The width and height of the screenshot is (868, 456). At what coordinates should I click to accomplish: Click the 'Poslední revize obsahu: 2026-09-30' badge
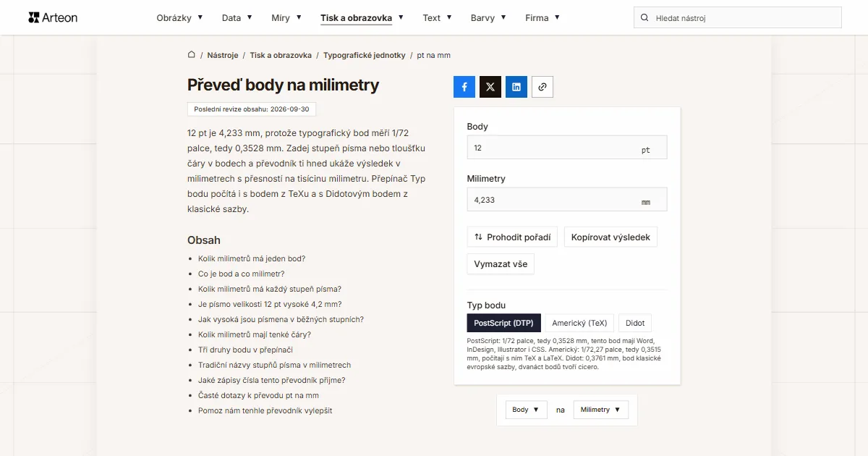(x=252, y=109)
